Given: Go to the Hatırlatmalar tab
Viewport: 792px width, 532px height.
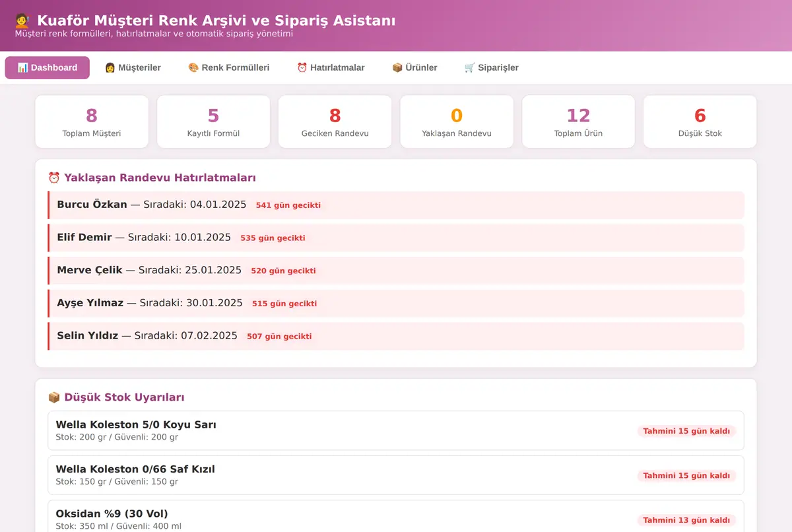Looking at the screenshot, I should point(331,67).
